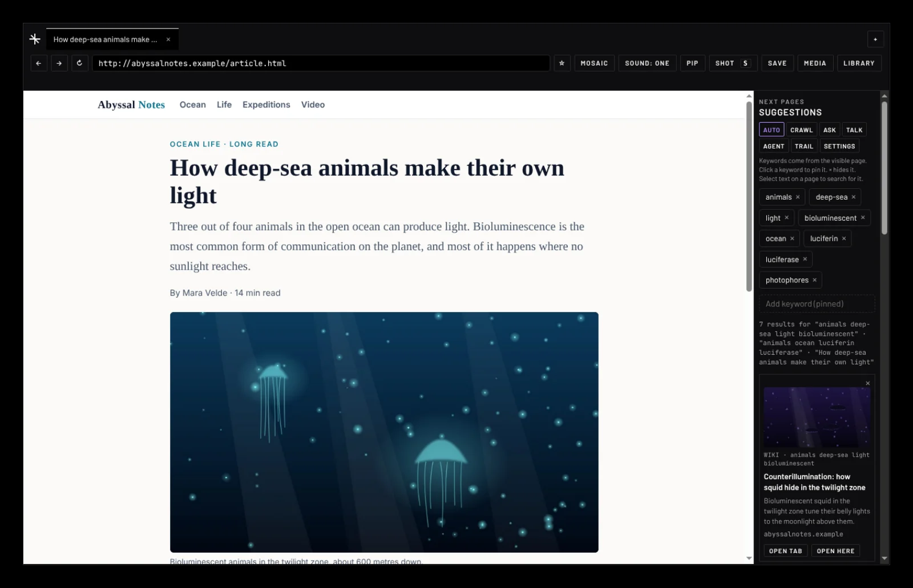Hide the 'luciferase' keyword with its ×
Screen dimensions: 913x588
click(805, 259)
